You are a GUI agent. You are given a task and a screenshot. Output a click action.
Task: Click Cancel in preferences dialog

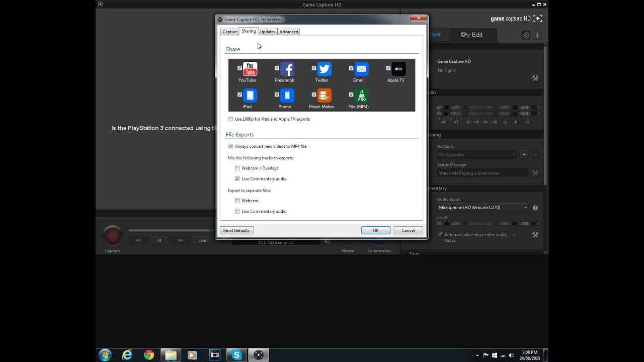(x=408, y=230)
